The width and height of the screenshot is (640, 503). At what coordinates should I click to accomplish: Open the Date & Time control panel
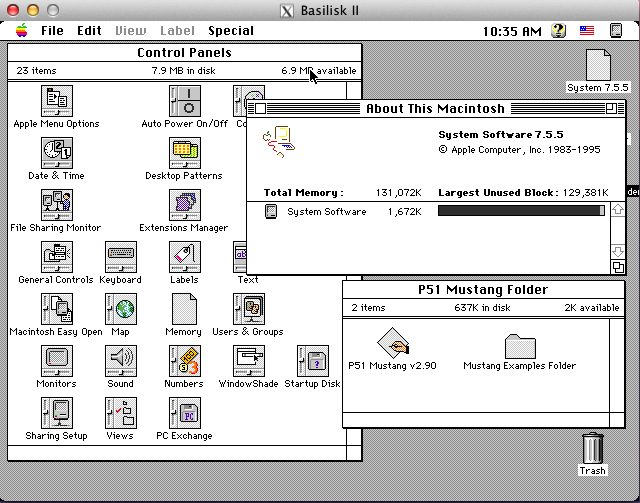[x=56, y=153]
